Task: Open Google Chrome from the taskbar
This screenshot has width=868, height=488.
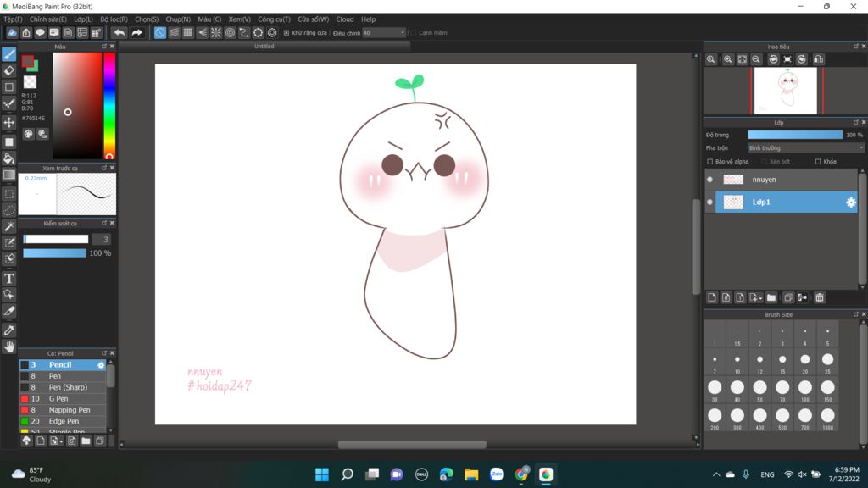Action: tap(521, 474)
